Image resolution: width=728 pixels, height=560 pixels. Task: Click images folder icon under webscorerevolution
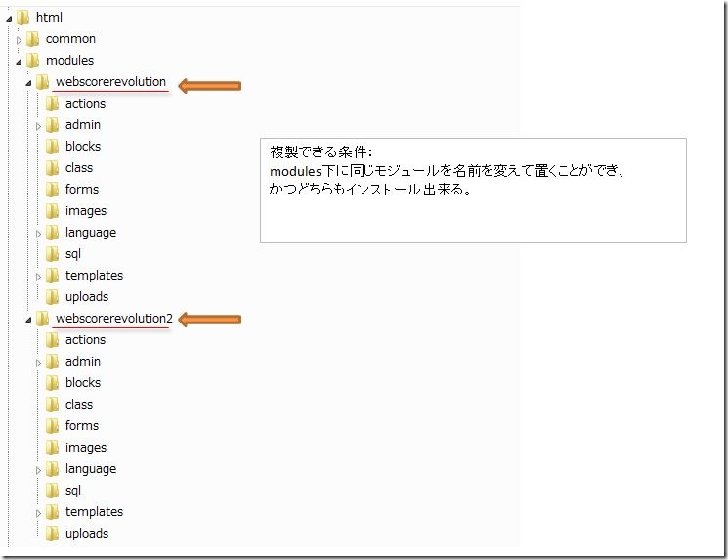pos(52,211)
